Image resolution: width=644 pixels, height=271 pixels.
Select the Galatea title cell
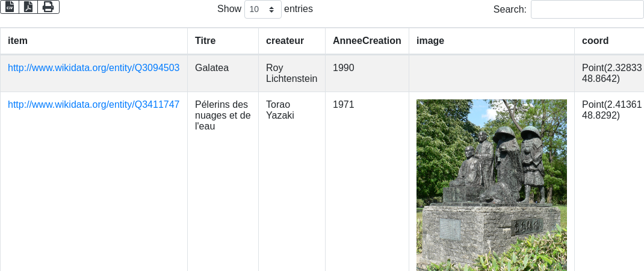point(212,68)
